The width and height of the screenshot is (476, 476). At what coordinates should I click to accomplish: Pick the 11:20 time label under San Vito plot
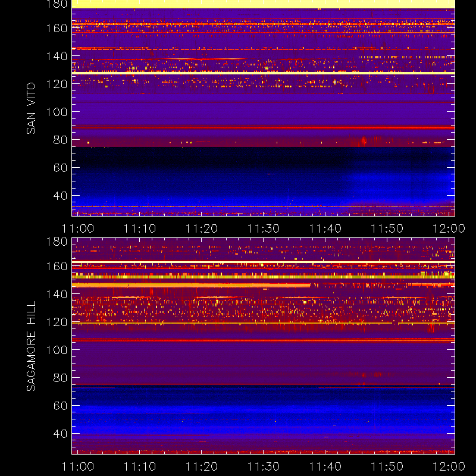202,228
